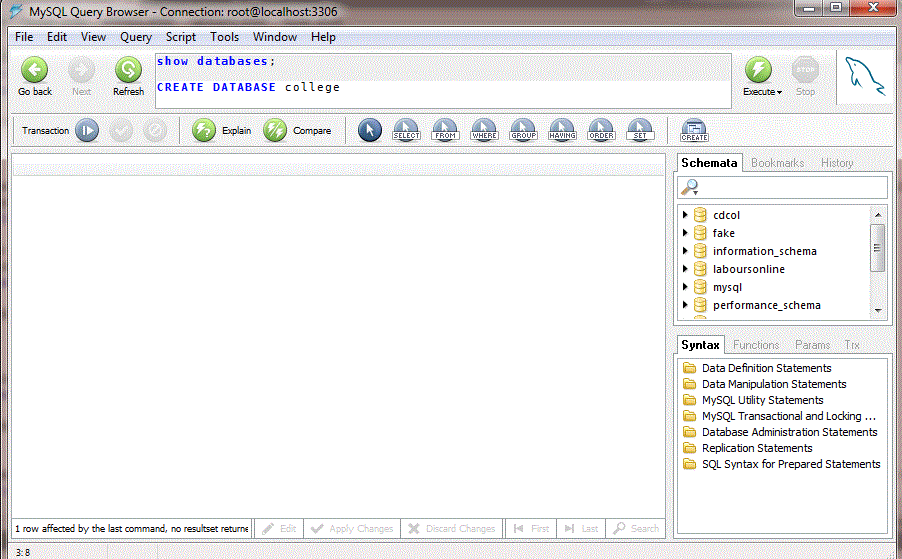Select MySQL Utility Statements item
Image resolution: width=902 pixels, height=559 pixels.
763,400
